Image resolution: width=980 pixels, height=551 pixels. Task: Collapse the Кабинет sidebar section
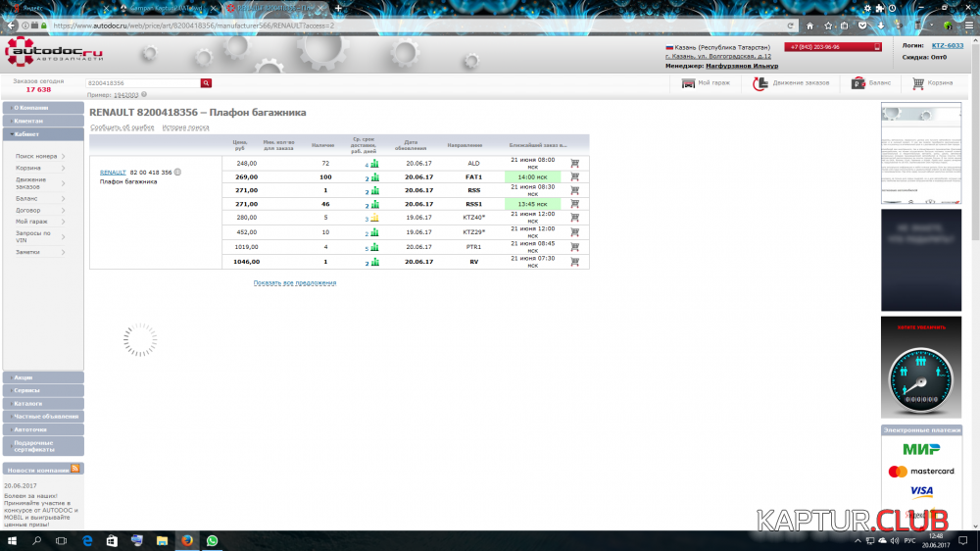tap(42, 133)
